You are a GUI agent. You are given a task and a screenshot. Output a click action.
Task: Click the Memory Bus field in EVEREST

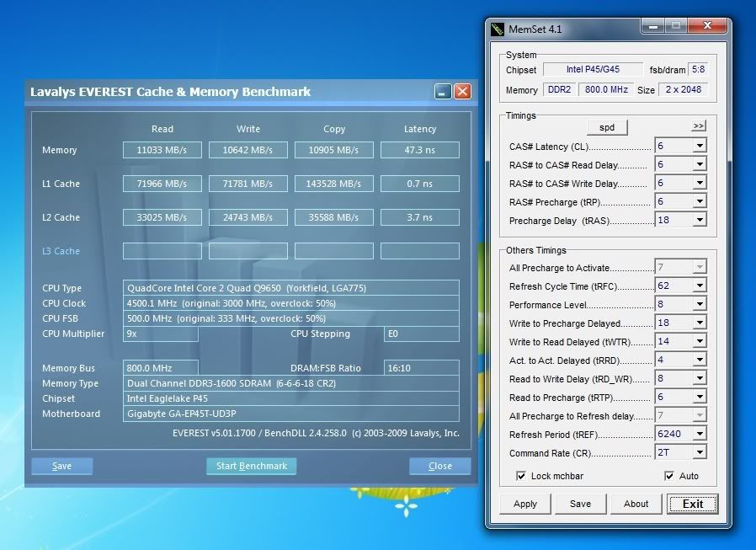(161, 368)
